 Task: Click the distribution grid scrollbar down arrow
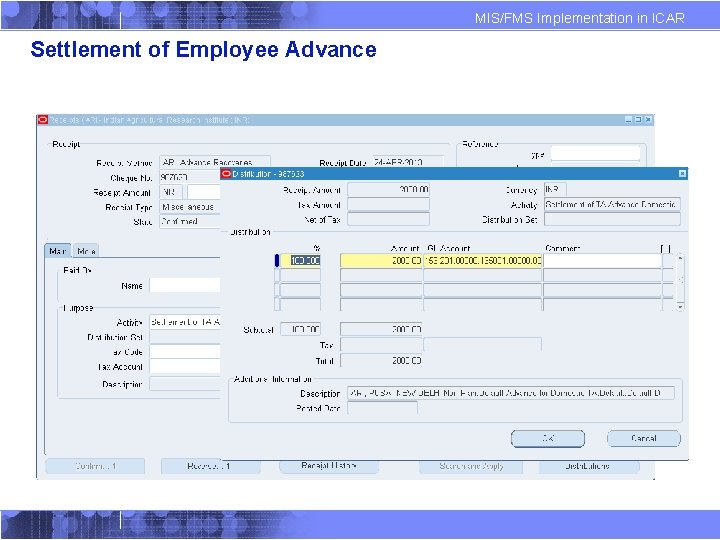click(681, 306)
